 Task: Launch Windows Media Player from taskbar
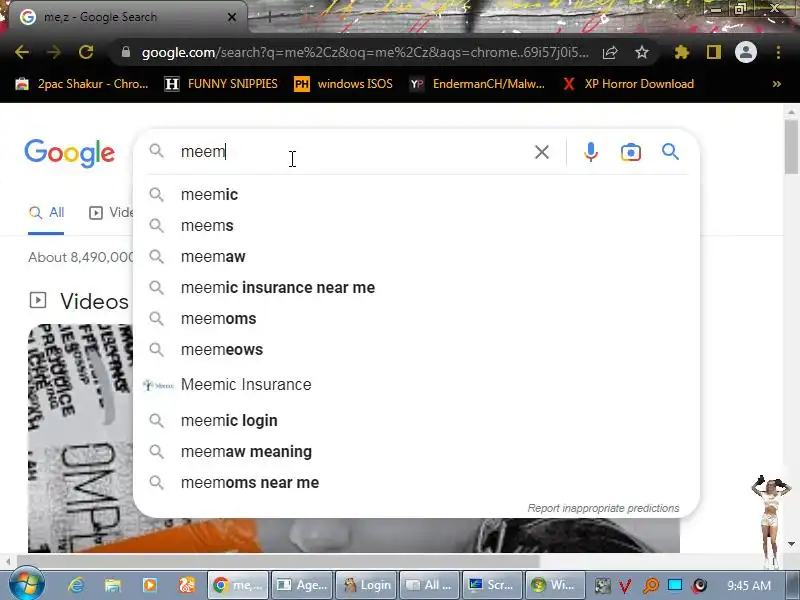pyautogui.click(x=149, y=585)
